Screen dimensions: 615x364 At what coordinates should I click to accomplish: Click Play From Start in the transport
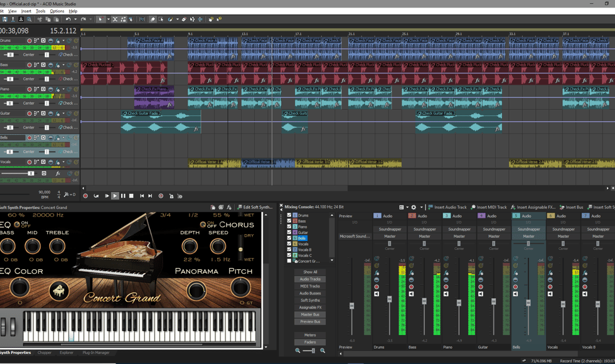pos(107,196)
